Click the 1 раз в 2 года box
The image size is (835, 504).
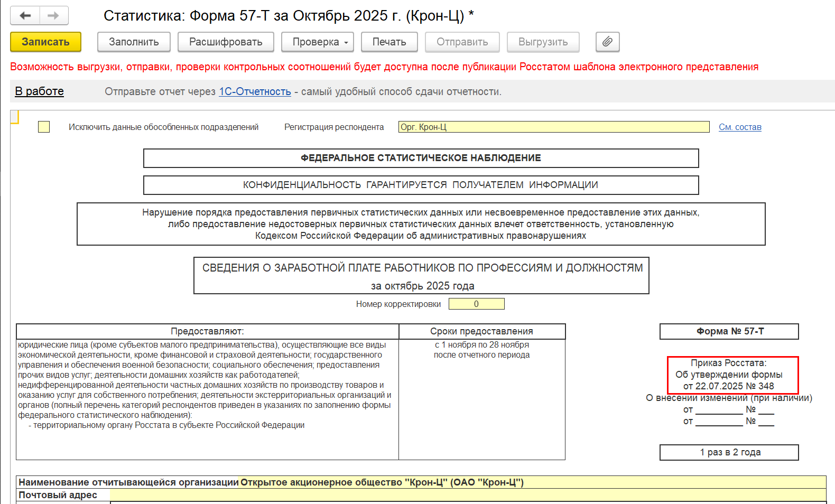729,452
